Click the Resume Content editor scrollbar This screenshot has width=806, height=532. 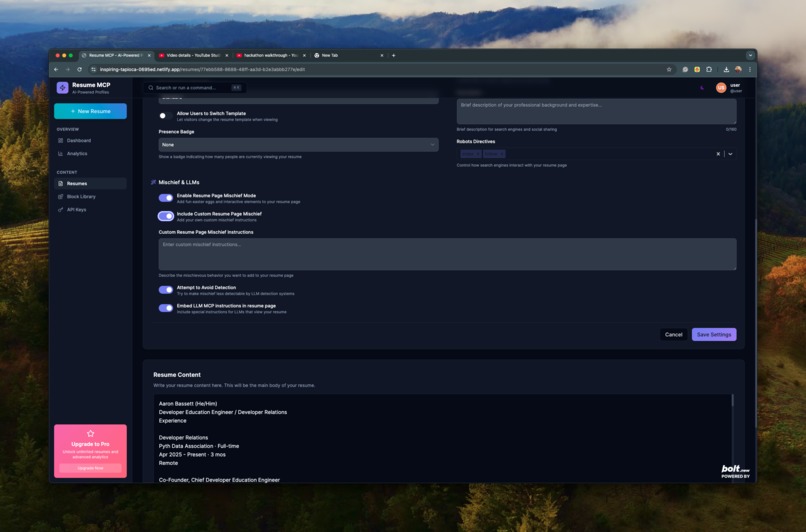(732, 400)
